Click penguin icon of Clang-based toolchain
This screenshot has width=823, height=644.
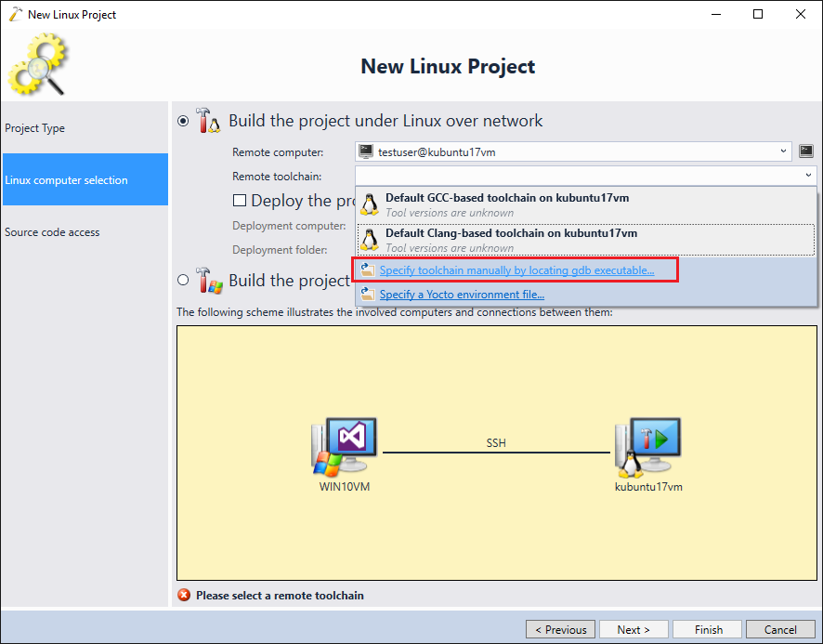(x=370, y=240)
